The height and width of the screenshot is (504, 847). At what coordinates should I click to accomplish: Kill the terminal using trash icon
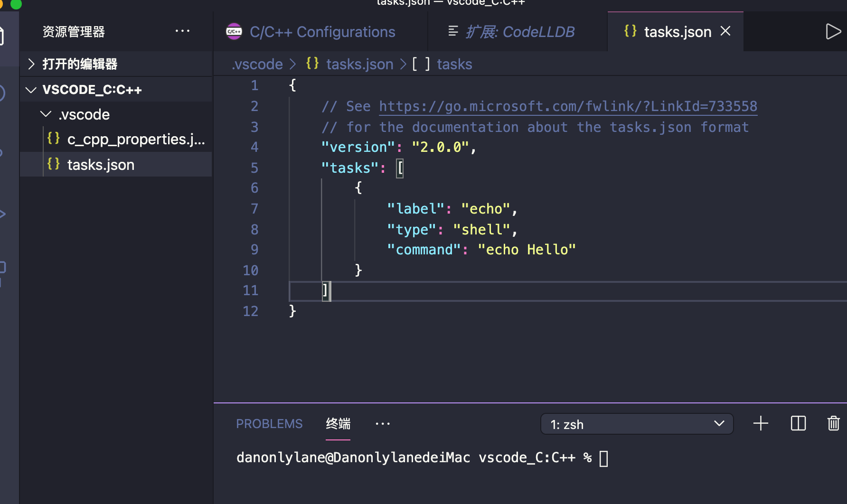(834, 423)
